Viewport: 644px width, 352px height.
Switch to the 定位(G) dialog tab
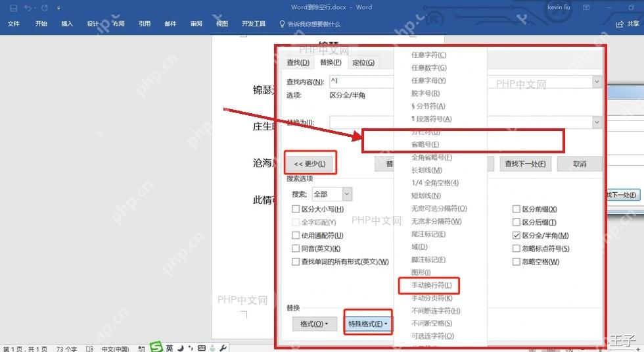[363, 63]
